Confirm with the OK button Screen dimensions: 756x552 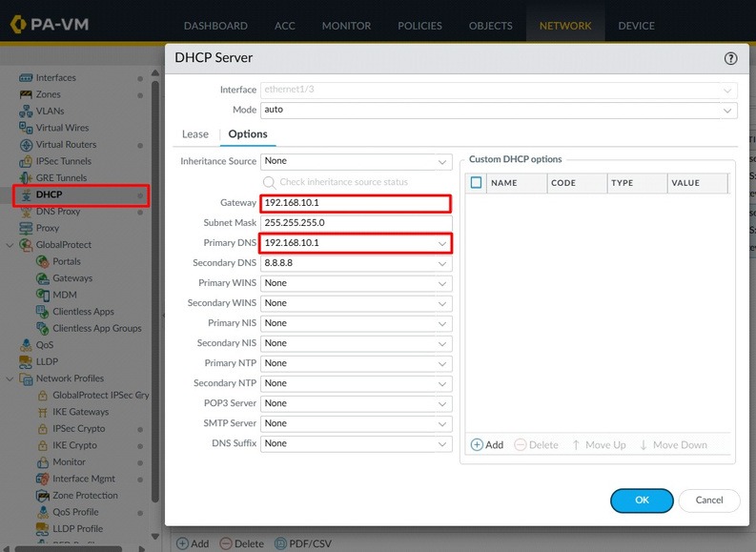tap(642, 501)
